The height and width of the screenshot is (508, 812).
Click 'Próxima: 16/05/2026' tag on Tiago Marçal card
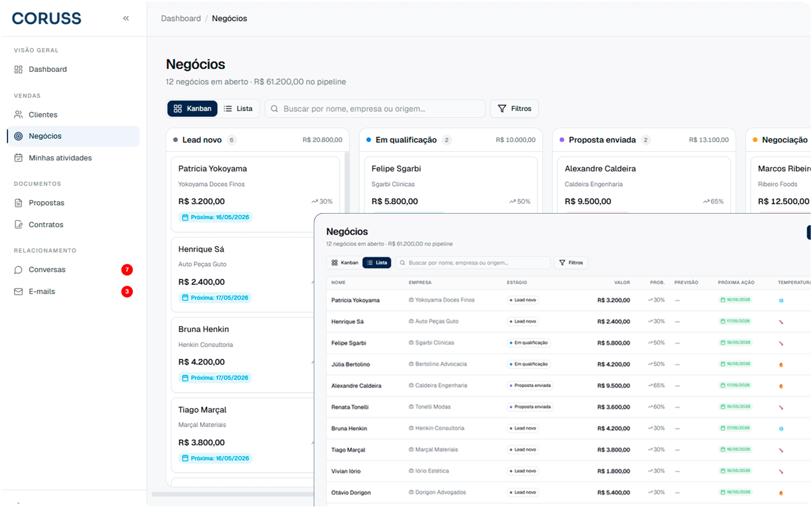pos(215,458)
